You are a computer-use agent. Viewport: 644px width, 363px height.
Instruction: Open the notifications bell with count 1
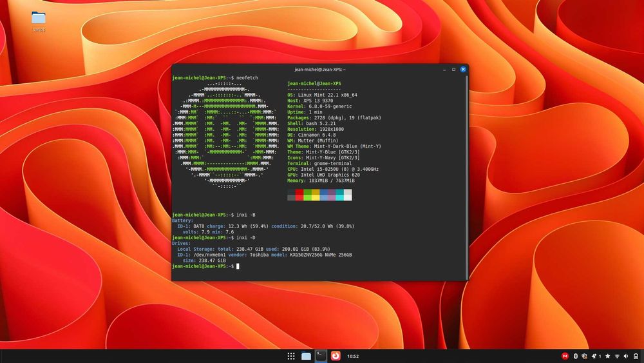[596, 356]
